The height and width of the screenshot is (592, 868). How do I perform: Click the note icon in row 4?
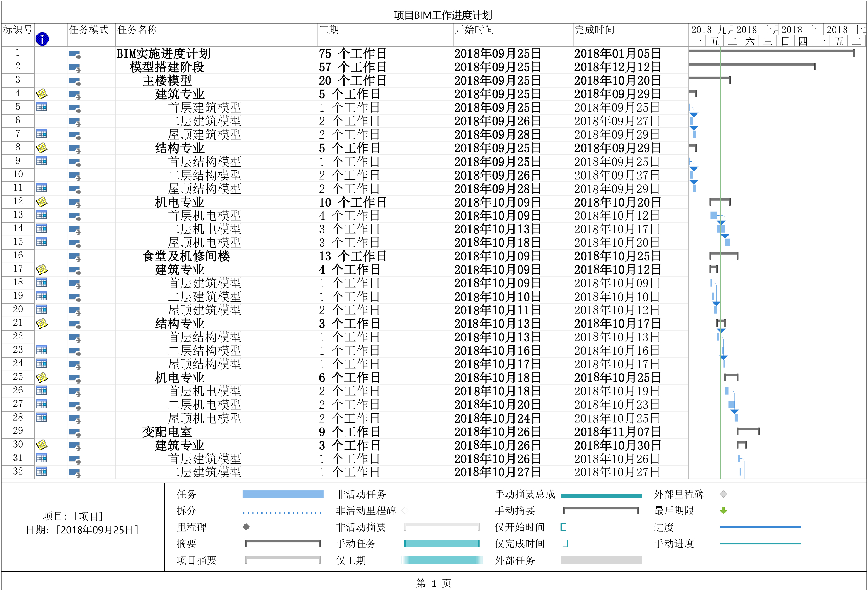(42, 94)
